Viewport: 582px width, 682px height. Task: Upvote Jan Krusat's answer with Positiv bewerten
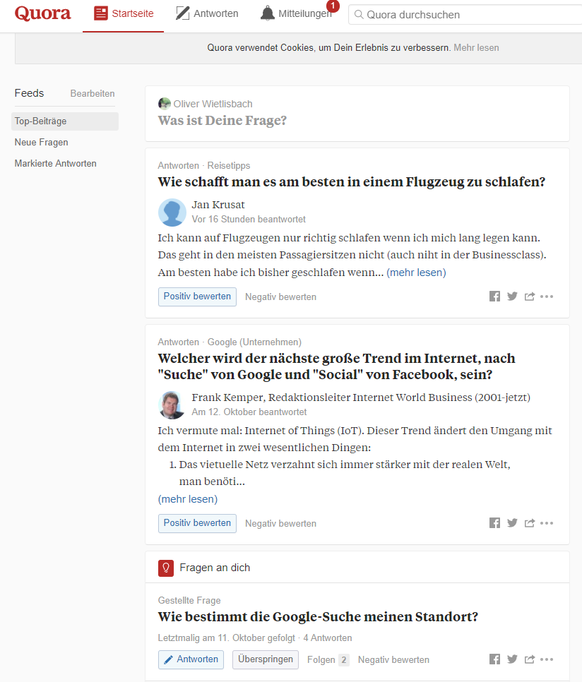[x=197, y=297]
